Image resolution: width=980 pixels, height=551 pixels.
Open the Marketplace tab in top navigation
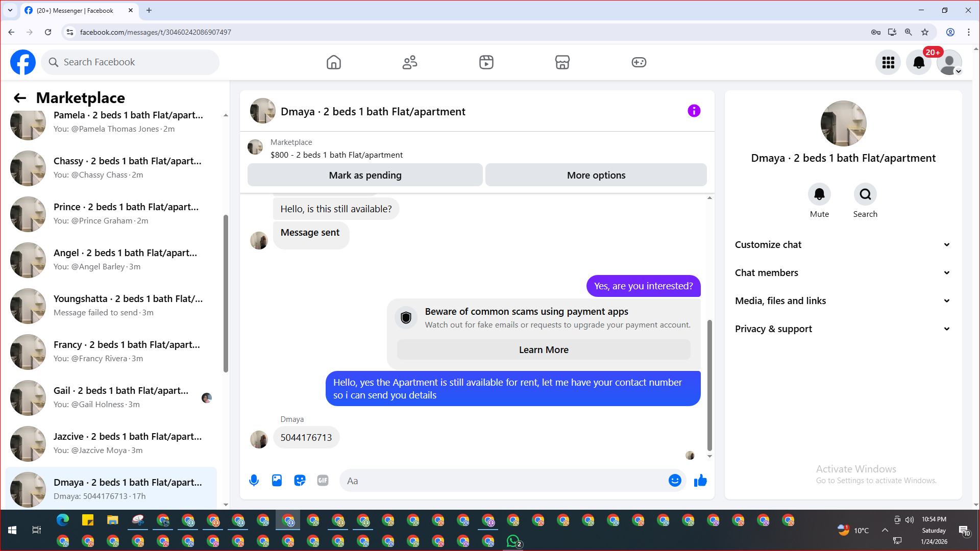click(562, 62)
